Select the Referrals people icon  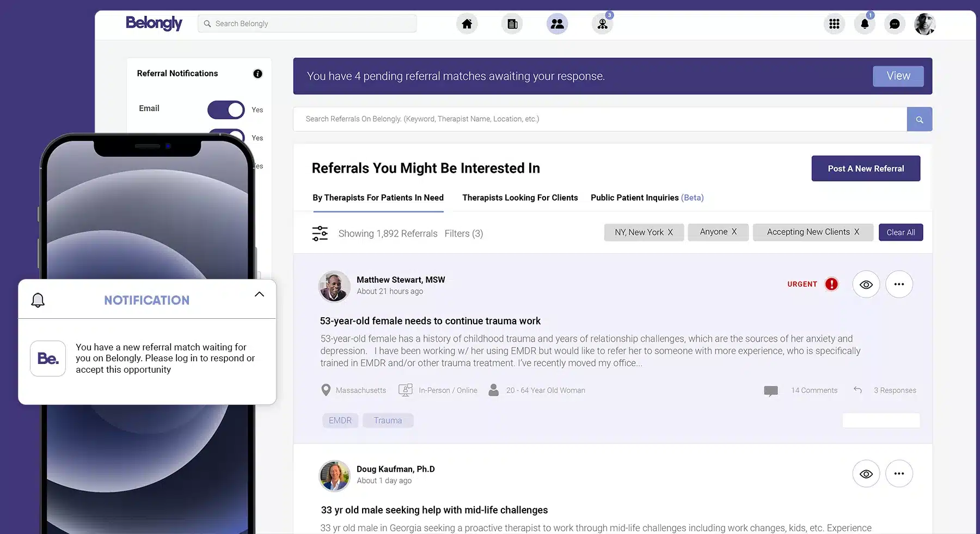[557, 24]
